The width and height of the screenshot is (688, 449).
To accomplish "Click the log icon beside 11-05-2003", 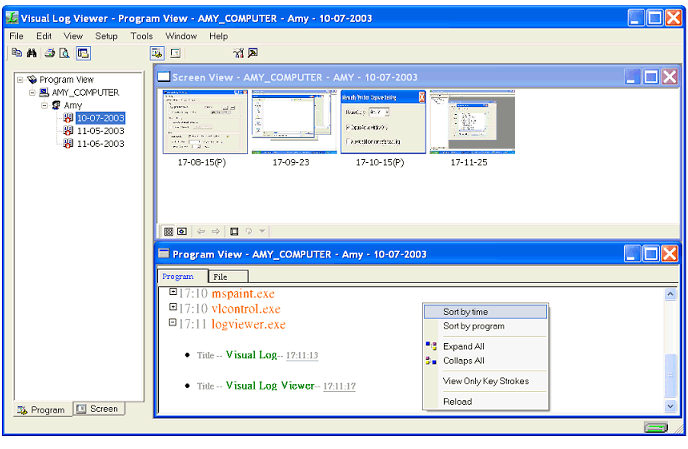I will (68, 131).
